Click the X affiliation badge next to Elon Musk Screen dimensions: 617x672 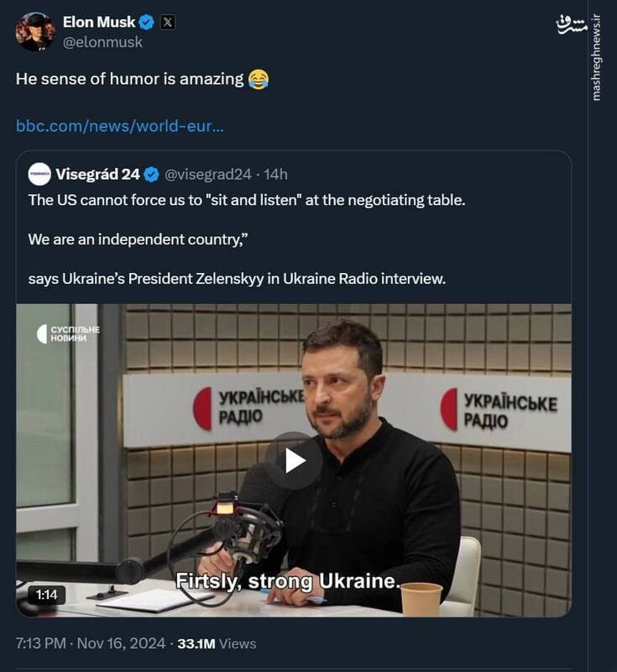[168, 23]
